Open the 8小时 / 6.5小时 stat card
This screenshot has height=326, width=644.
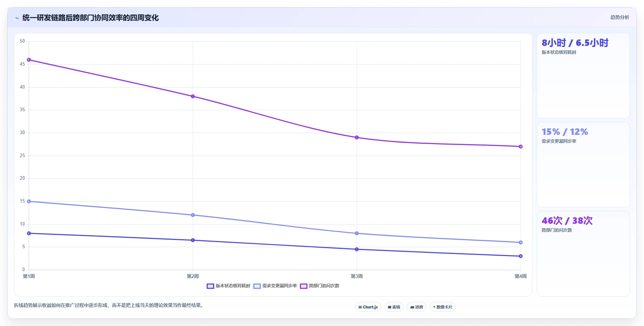click(x=583, y=76)
